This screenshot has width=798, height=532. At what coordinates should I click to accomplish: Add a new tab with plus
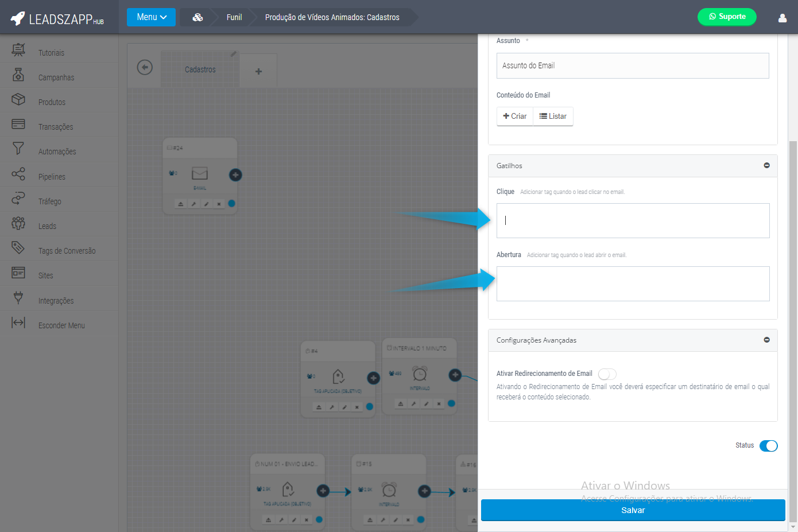(x=258, y=71)
